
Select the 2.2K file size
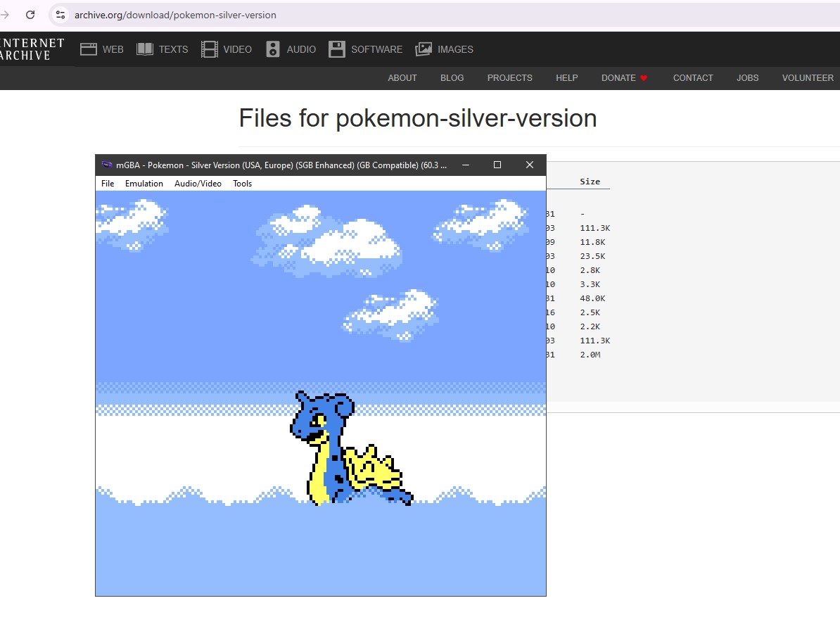(590, 326)
